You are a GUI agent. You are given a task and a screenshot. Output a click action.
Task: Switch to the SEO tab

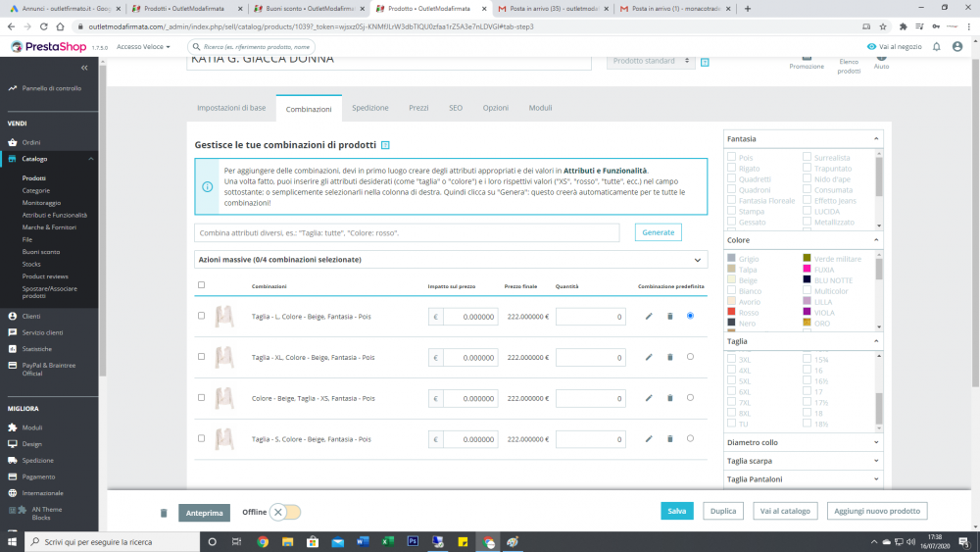456,108
